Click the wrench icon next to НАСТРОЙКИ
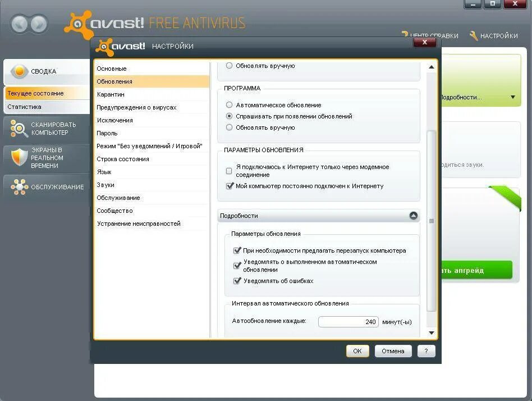 (474, 35)
